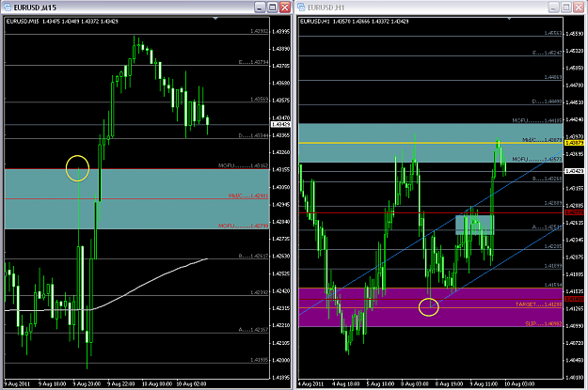The width and height of the screenshot is (588, 390).
Task: Close the EURUSD,M15 chart window
Action: click(x=285, y=8)
